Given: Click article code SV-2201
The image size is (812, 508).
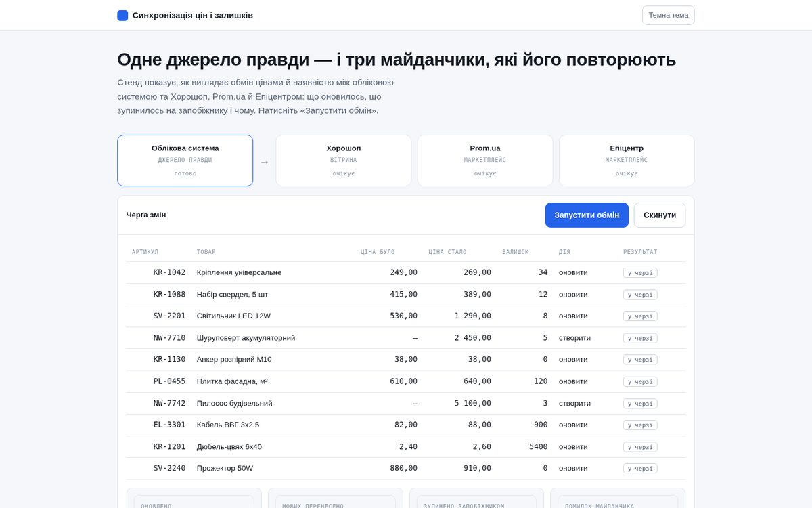Looking at the screenshot, I should (169, 316).
